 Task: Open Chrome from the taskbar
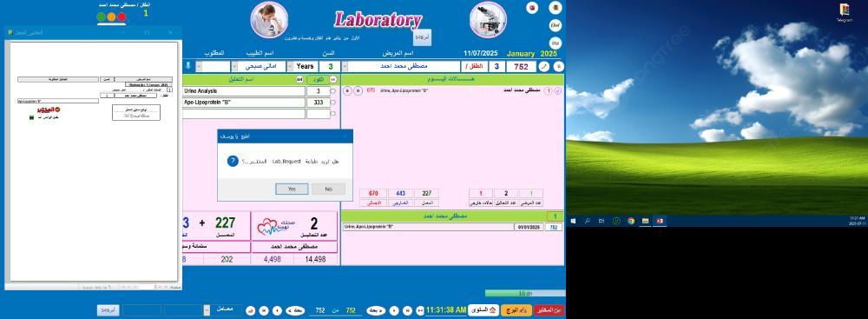click(630, 221)
